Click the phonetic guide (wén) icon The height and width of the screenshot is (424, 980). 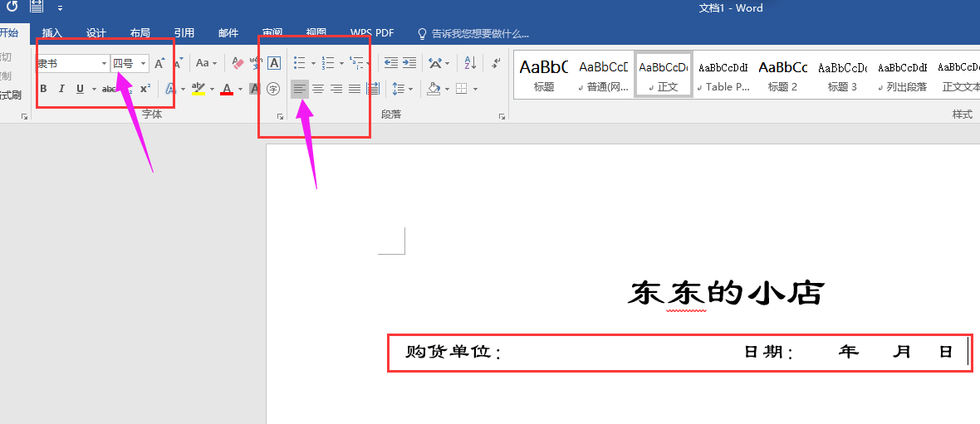256,63
